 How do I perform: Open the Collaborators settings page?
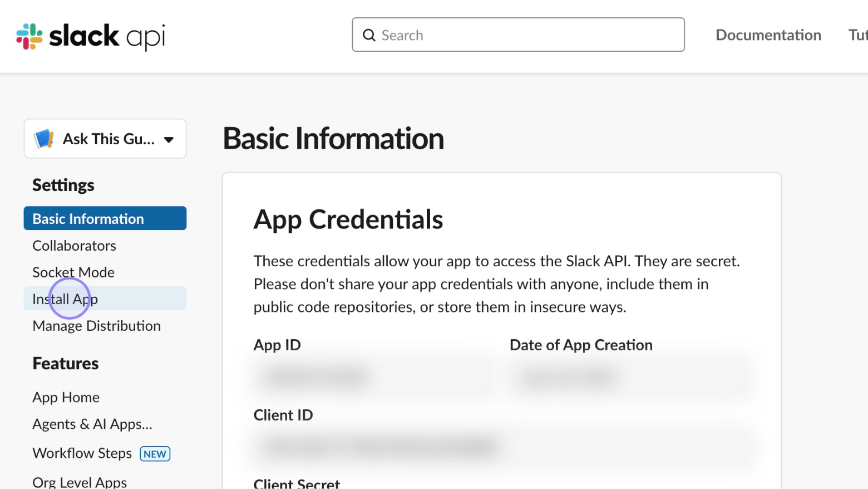tap(75, 246)
